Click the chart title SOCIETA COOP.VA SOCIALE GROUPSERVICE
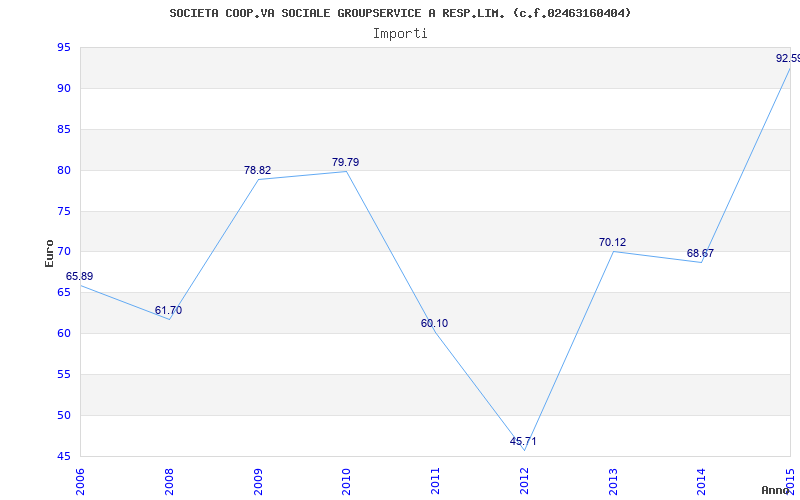 coord(400,13)
